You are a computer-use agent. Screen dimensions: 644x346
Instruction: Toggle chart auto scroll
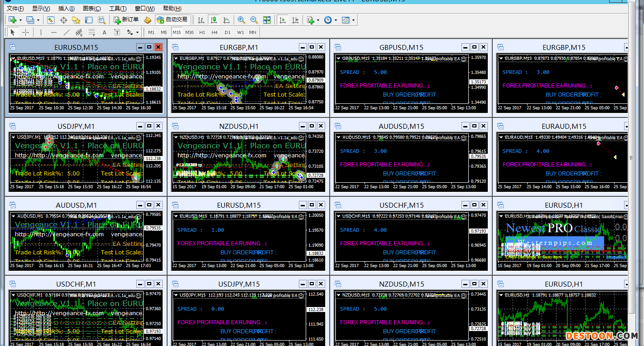(x=283, y=20)
